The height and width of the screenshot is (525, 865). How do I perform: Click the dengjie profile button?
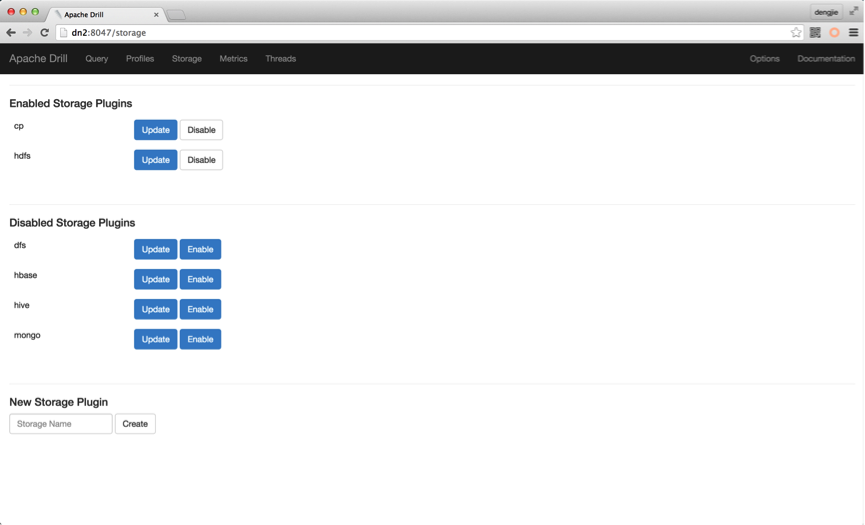pyautogui.click(x=826, y=12)
